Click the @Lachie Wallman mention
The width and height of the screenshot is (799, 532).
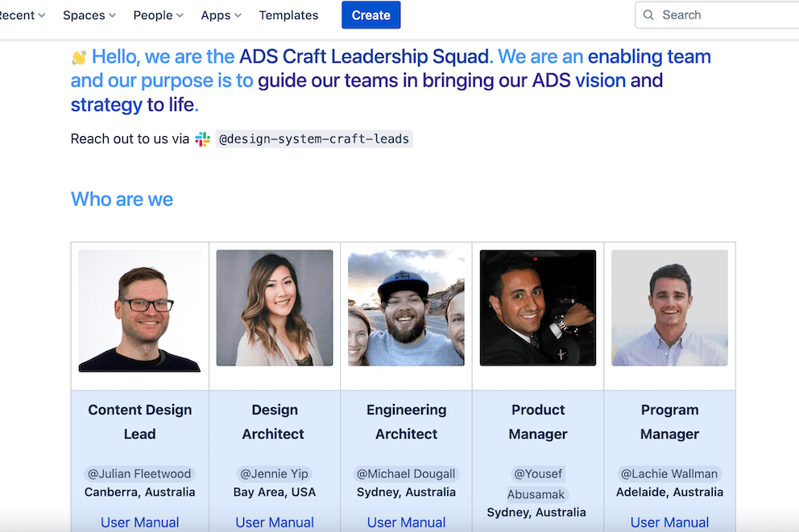pyautogui.click(x=669, y=473)
